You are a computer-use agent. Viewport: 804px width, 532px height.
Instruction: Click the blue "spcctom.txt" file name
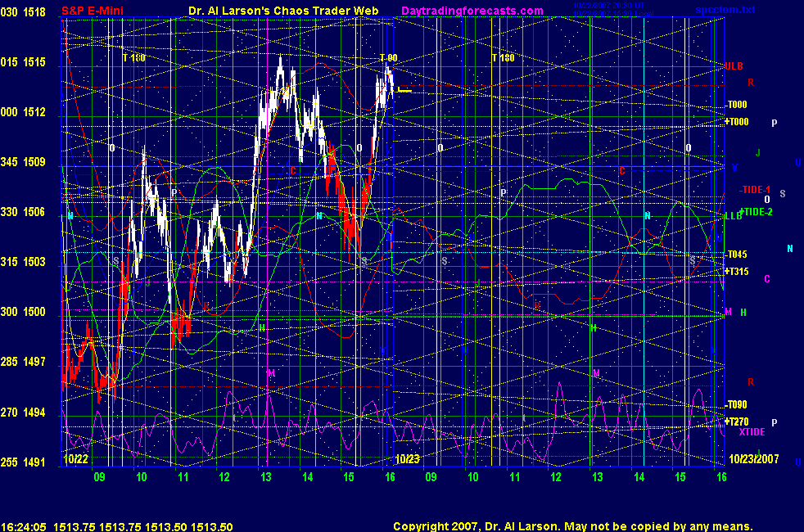(x=725, y=10)
